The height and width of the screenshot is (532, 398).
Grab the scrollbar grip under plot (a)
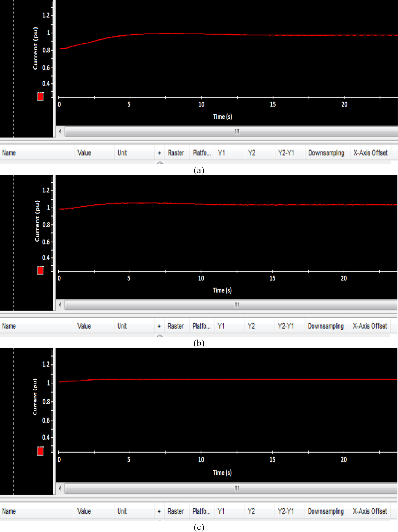coord(237,131)
